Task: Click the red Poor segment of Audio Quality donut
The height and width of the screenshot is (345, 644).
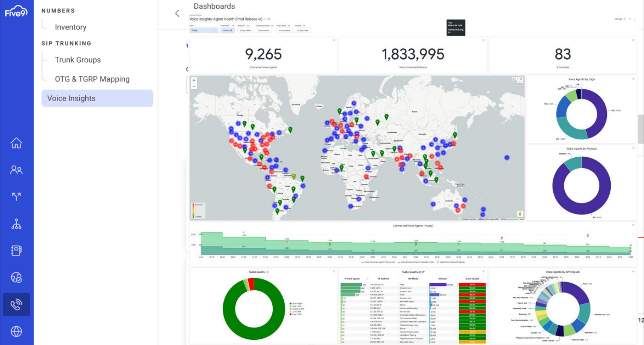Action: 251,284
